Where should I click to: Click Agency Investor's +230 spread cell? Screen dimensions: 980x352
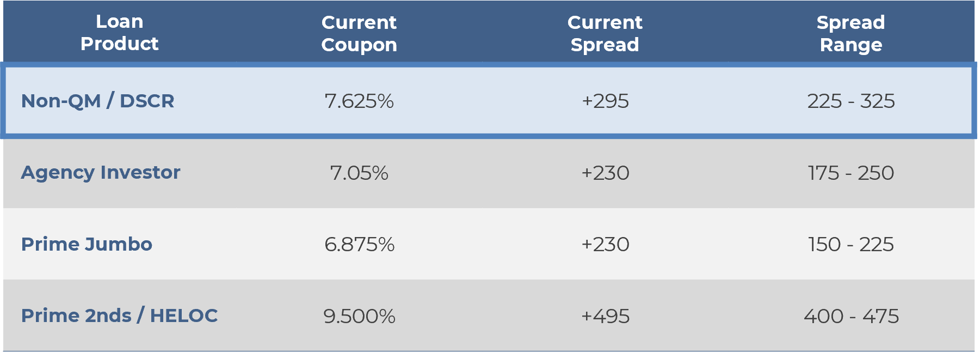point(605,173)
